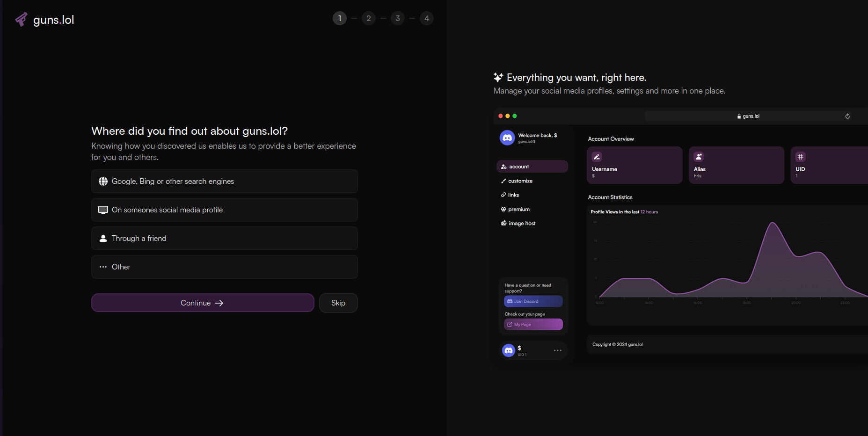Select the Alias overview card
The image size is (868, 436).
(x=737, y=165)
